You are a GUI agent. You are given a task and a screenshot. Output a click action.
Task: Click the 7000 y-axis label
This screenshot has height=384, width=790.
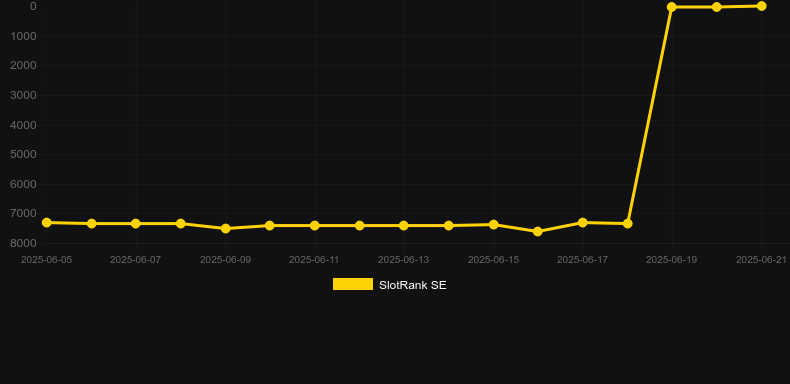[23, 213]
